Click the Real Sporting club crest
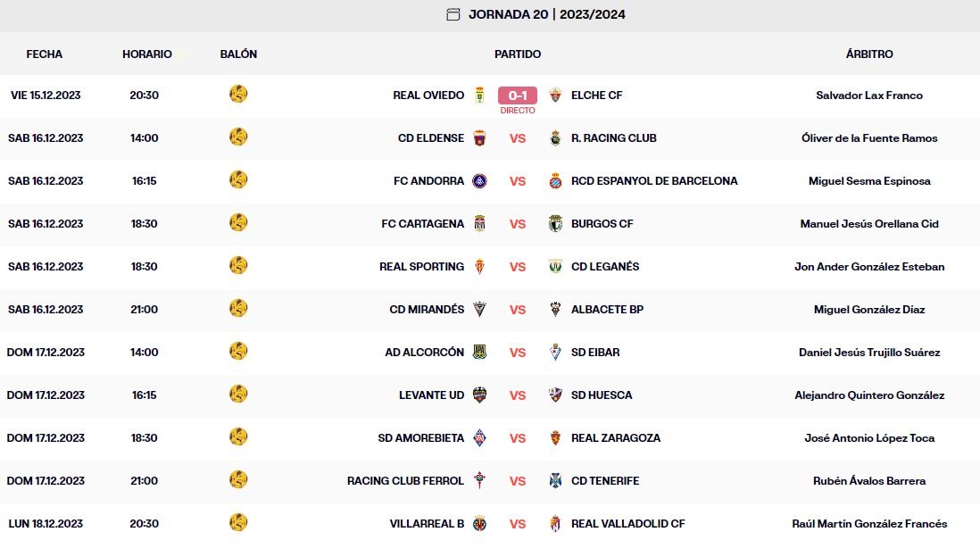 tap(479, 267)
